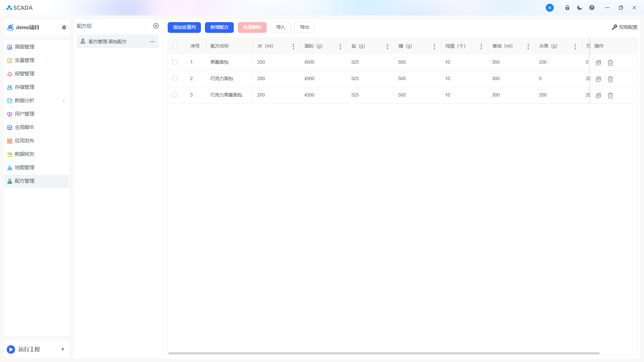Check the select-all header checkbox
644x362 pixels.
click(x=175, y=46)
